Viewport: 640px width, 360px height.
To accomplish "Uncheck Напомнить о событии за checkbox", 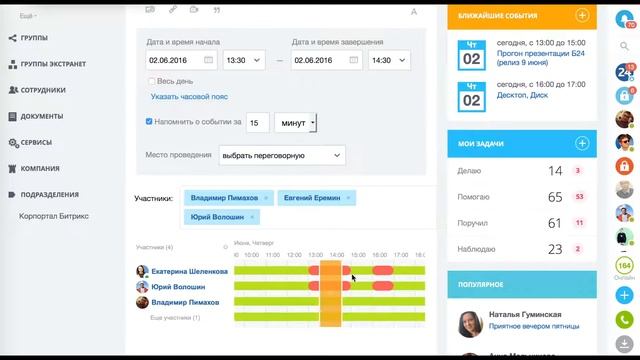I will 149,121.
